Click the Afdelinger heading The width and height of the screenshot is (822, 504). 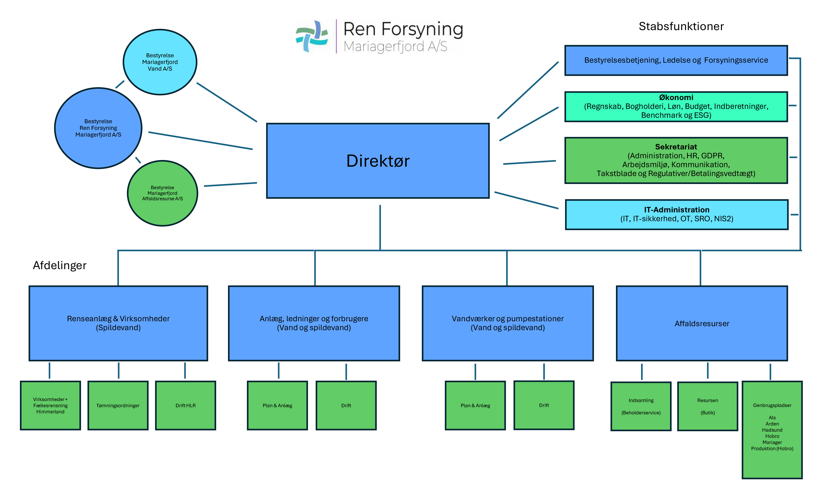pyautogui.click(x=60, y=265)
